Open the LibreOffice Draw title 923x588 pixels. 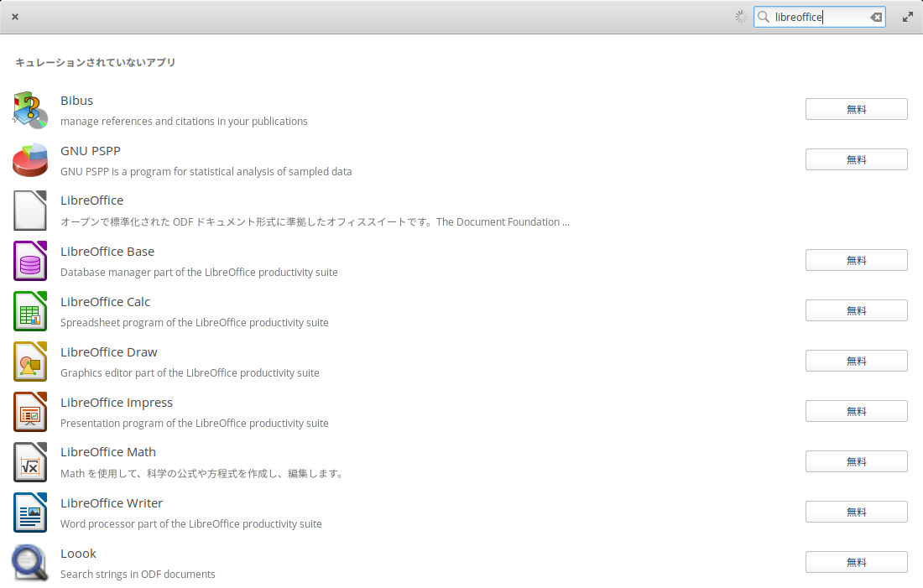tap(109, 352)
